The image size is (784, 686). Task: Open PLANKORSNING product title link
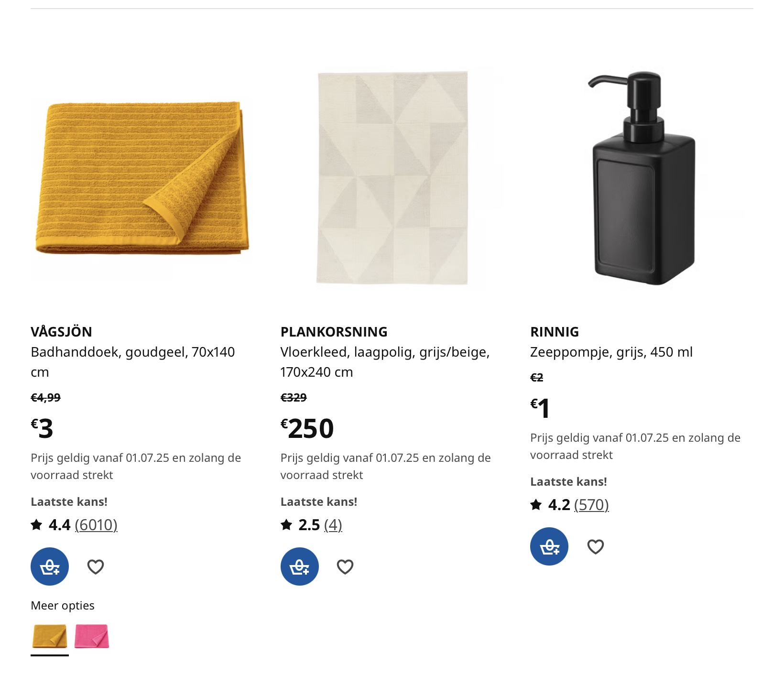tap(334, 332)
